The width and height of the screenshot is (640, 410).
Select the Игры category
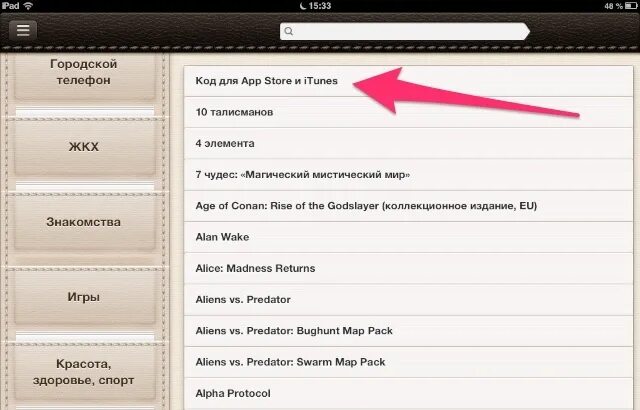coord(84,298)
